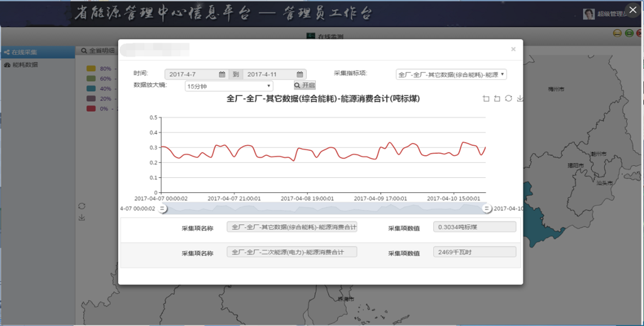Click the left handle of the data zoom slider
Viewport: 644px width, 326px height.
coord(162,209)
